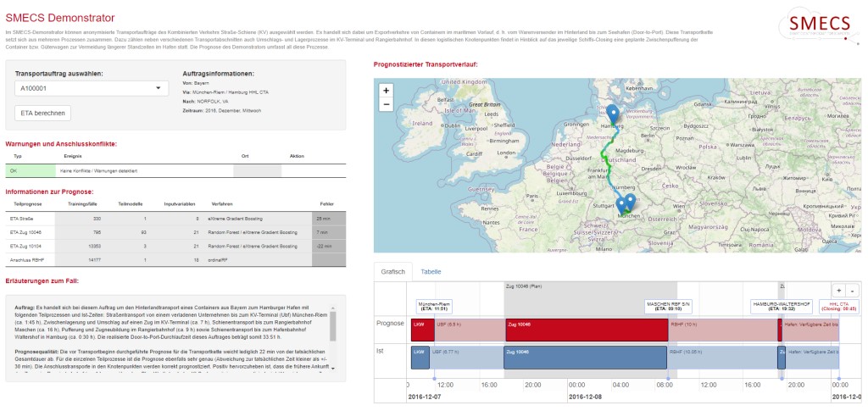Zoom in on the map
The height and width of the screenshot is (411, 868).
(387, 90)
